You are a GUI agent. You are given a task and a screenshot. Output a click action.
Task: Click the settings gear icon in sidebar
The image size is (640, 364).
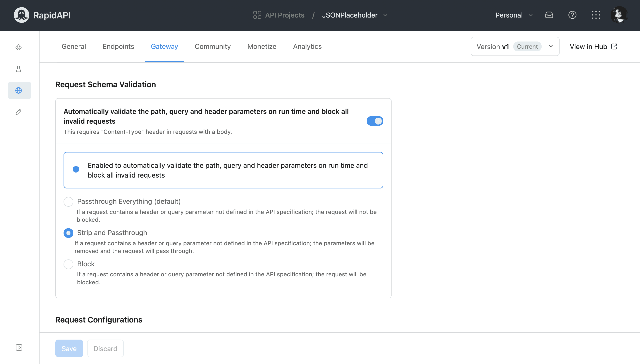18,47
